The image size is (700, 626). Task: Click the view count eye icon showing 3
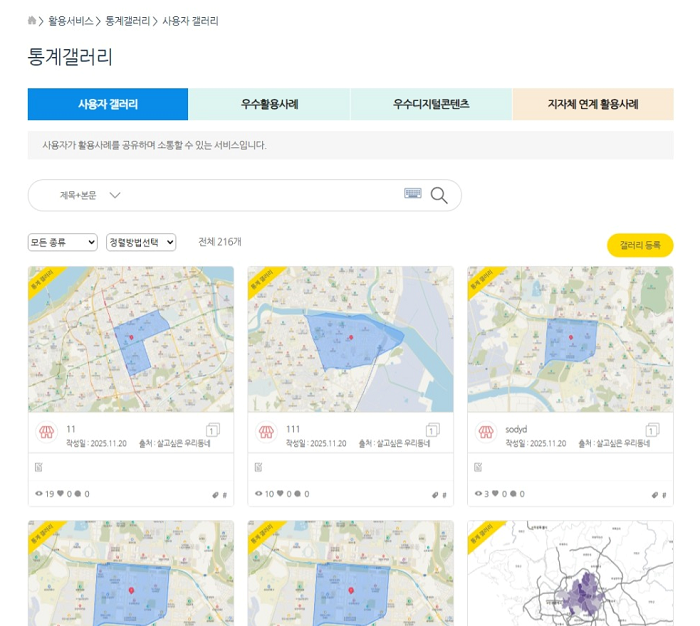[x=478, y=493]
